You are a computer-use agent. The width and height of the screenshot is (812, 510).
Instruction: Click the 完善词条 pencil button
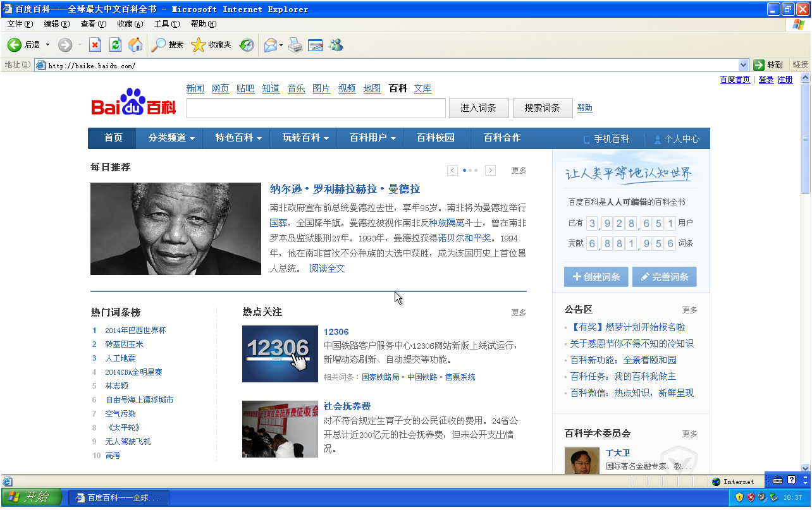pyautogui.click(x=665, y=277)
